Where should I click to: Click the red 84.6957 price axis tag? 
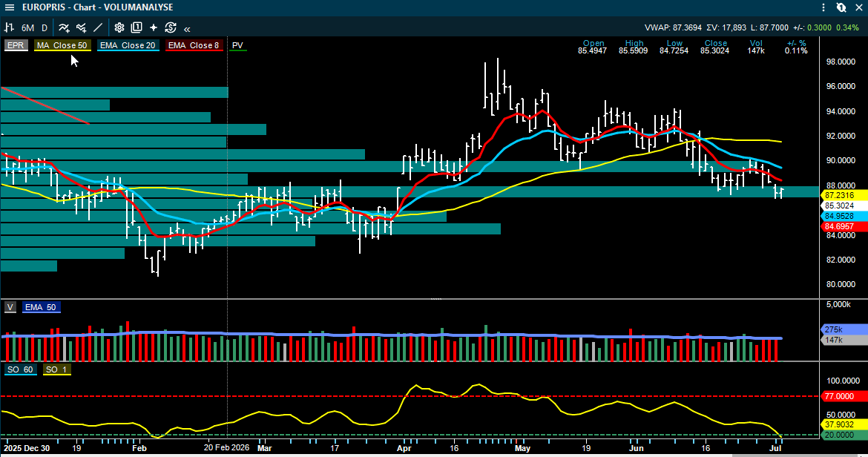846,227
